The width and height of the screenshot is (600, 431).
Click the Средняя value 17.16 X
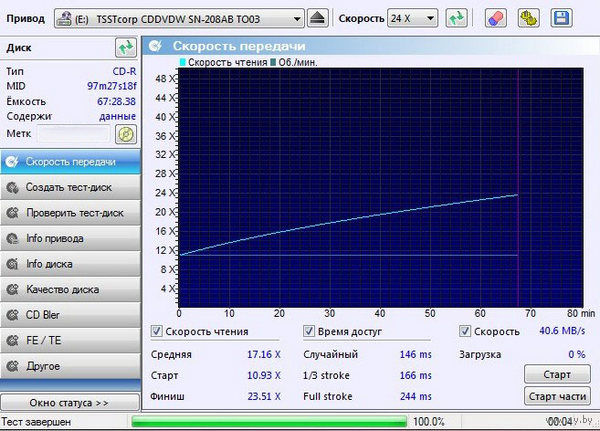(x=264, y=354)
